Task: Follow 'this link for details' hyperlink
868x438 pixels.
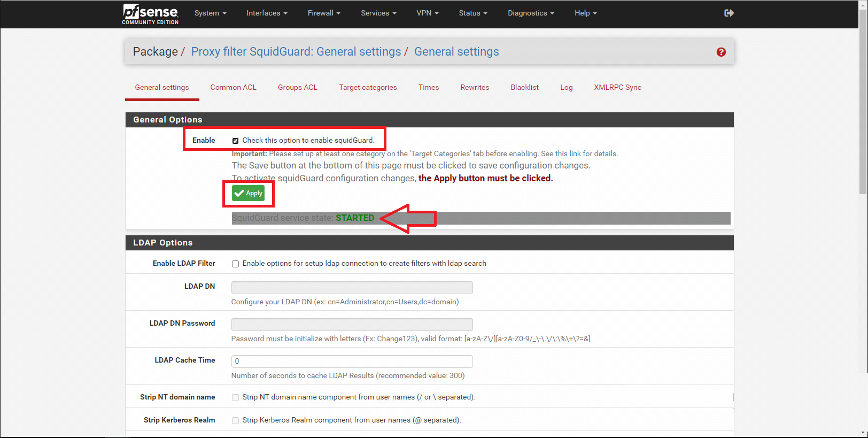Action: click(586, 153)
